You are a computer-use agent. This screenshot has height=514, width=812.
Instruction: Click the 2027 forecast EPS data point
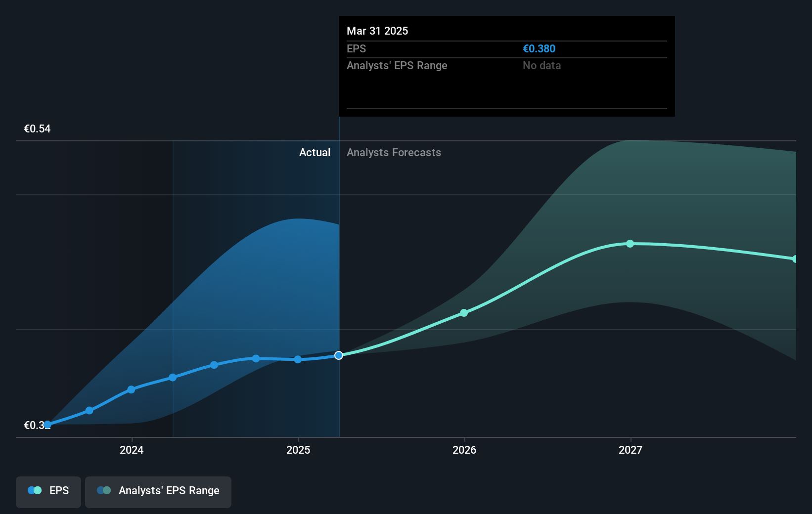(x=630, y=244)
